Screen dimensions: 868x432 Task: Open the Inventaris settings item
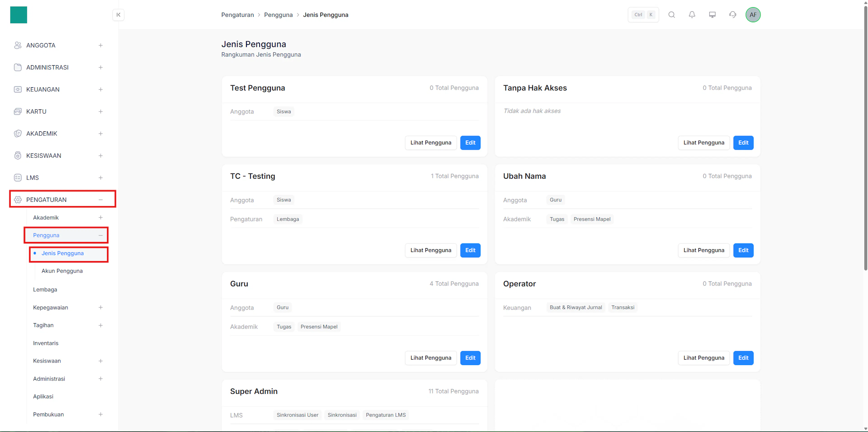pos(46,343)
